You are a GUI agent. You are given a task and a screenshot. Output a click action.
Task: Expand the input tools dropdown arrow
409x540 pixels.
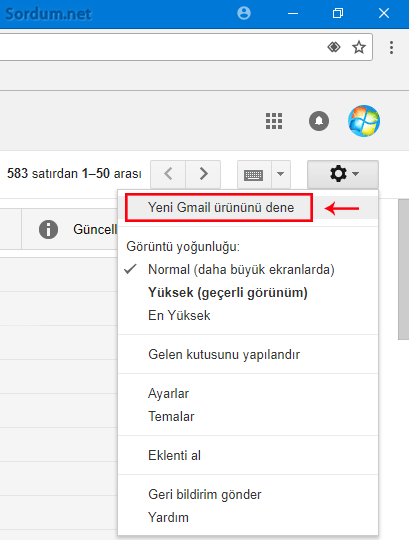281,174
